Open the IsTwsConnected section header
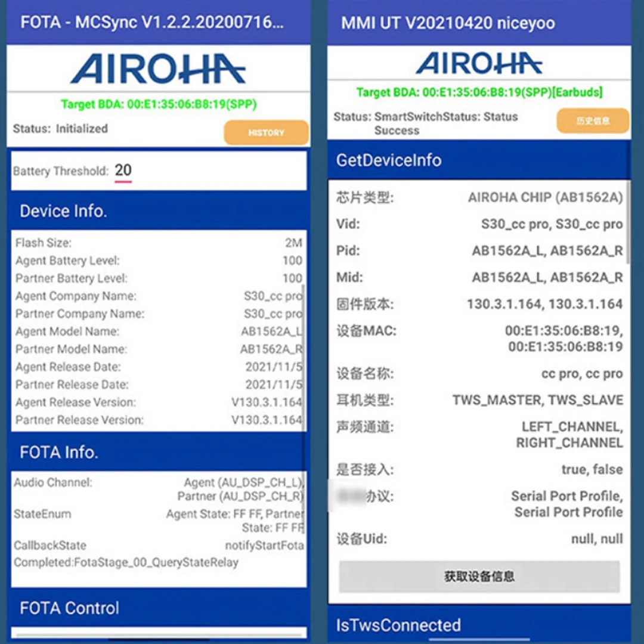Viewport: 644px width, 644px height. [479, 625]
